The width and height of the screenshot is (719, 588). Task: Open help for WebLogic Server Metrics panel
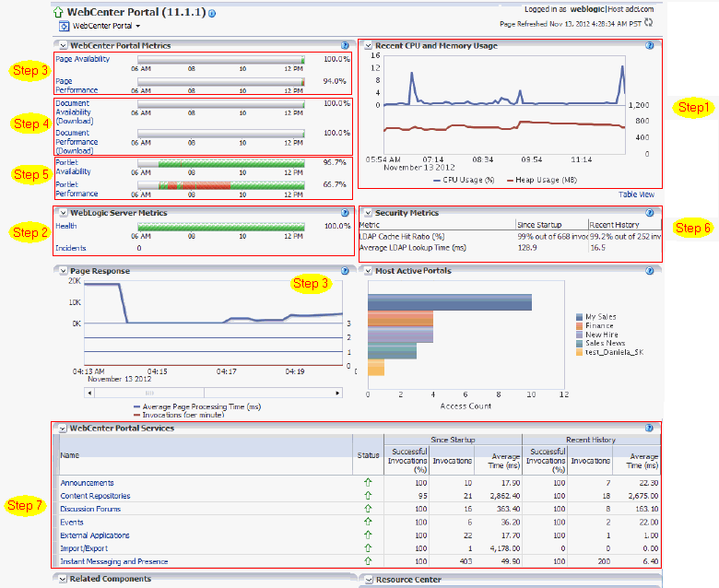tap(345, 213)
